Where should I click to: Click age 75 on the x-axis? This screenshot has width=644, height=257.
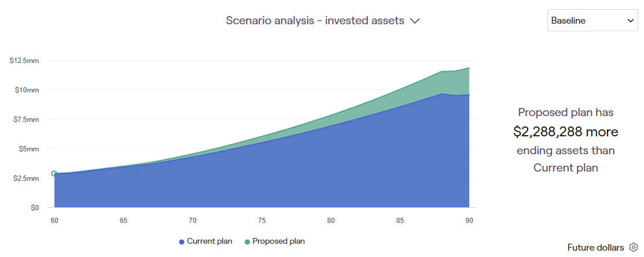[262, 221]
